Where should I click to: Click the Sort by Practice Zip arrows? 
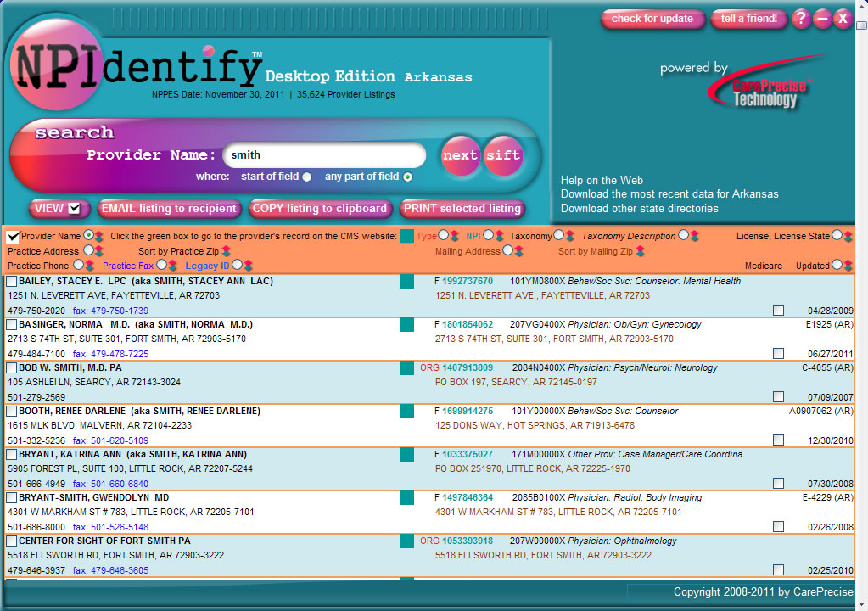[x=227, y=251]
